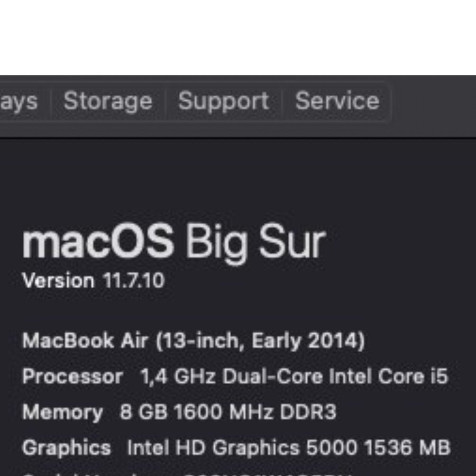
Task: Click the Graphics label
Action: coord(67,447)
